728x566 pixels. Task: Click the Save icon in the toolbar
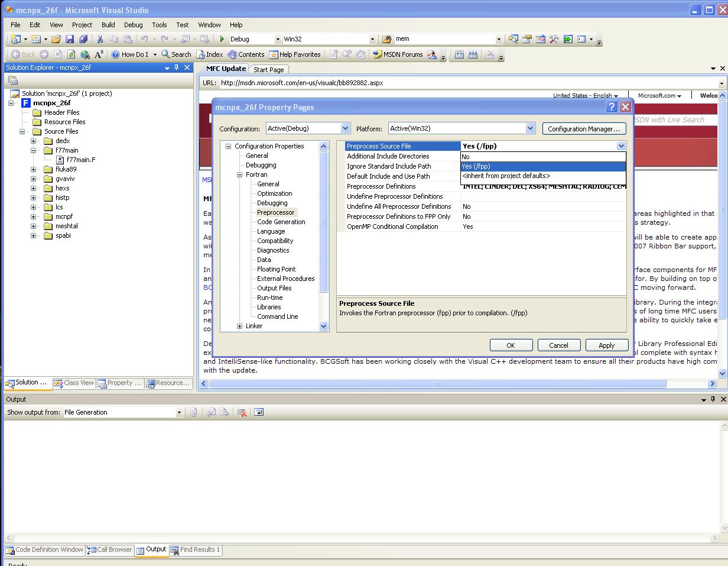pos(70,39)
